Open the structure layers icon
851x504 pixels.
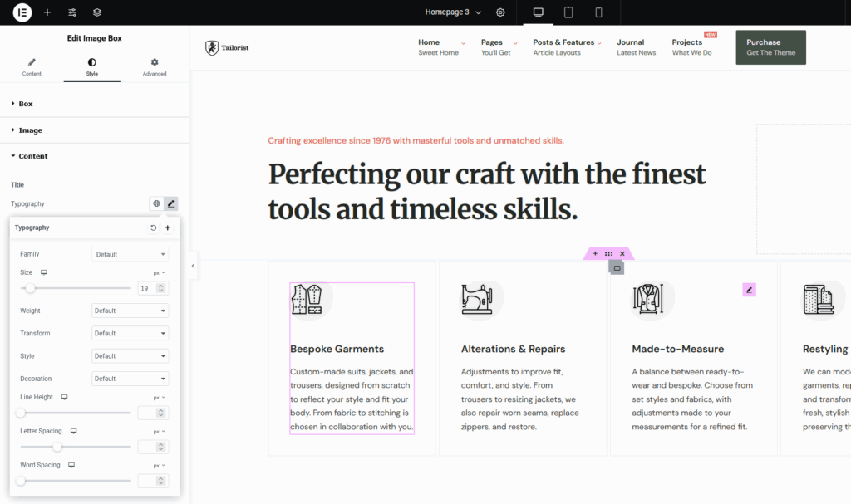97,12
